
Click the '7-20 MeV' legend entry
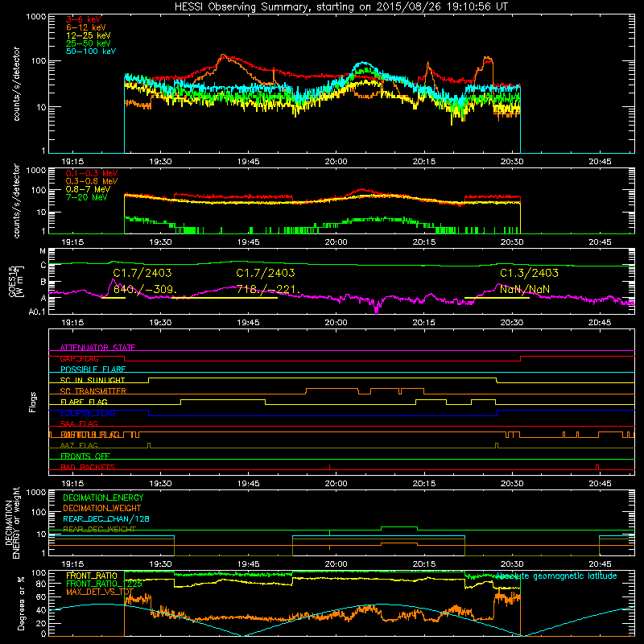87,197
